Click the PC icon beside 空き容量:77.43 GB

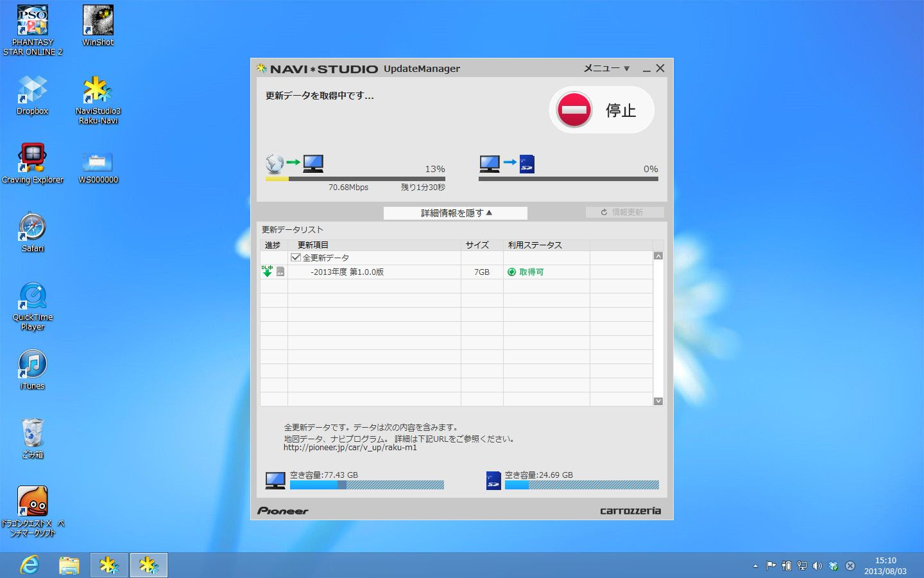[275, 480]
